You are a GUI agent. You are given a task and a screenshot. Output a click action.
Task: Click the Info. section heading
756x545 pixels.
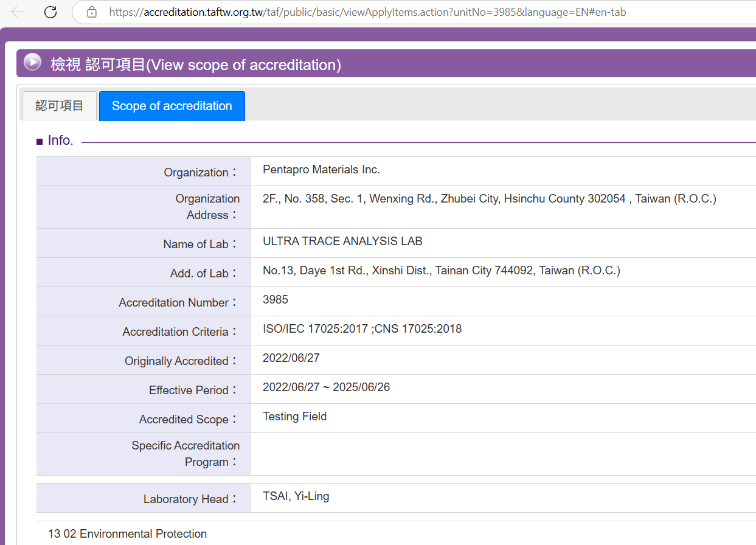click(x=60, y=141)
